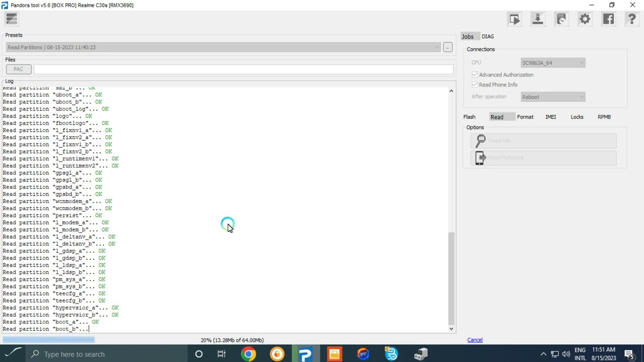The width and height of the screenshot is (644, 362).
Task: Open the orange circular app on taskbar
Action: (277, 354)
